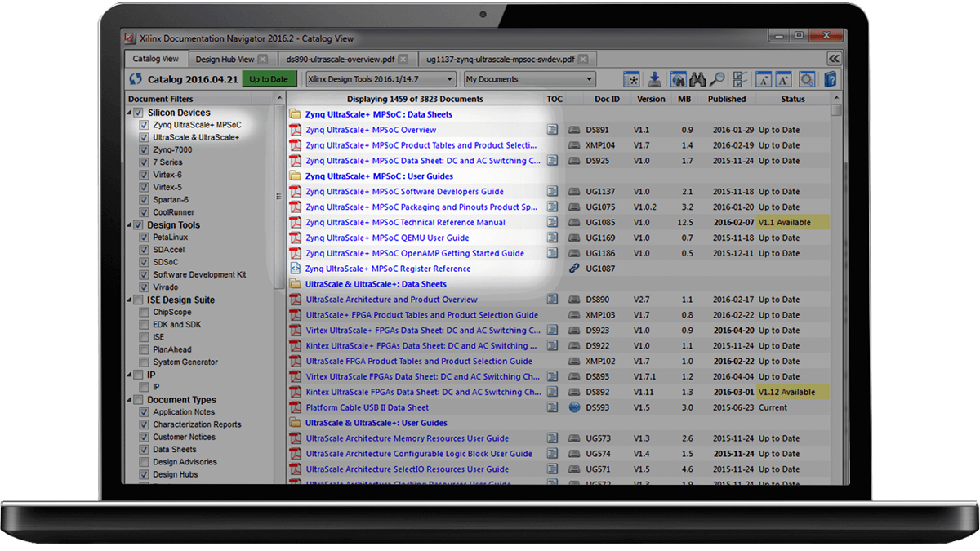Click the link icon beside UG1087
Image resolution: width=980 pixels, height=551 pixels.
pos(574,269)
